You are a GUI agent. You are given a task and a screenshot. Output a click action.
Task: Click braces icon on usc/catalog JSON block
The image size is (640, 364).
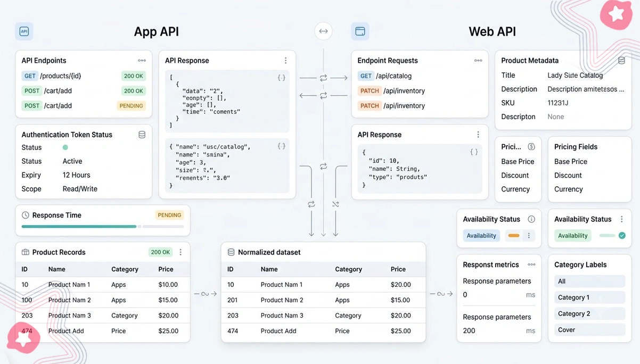pyautogui.click(x=281, y=146)
